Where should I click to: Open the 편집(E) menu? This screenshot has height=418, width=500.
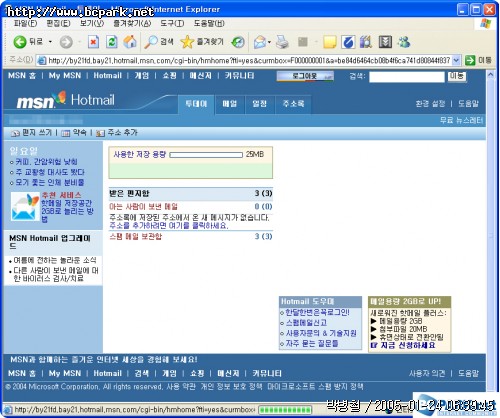point(58,23)
